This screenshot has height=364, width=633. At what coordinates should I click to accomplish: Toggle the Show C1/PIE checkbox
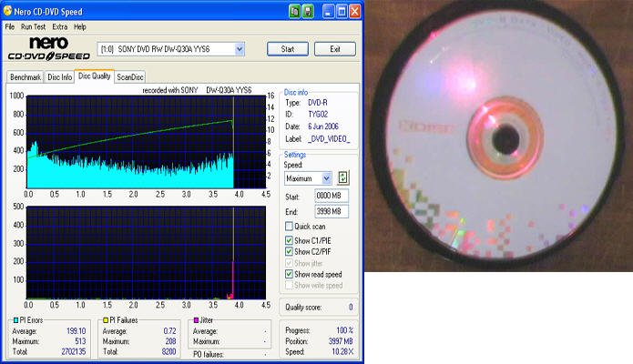click(x=289, y=240)
